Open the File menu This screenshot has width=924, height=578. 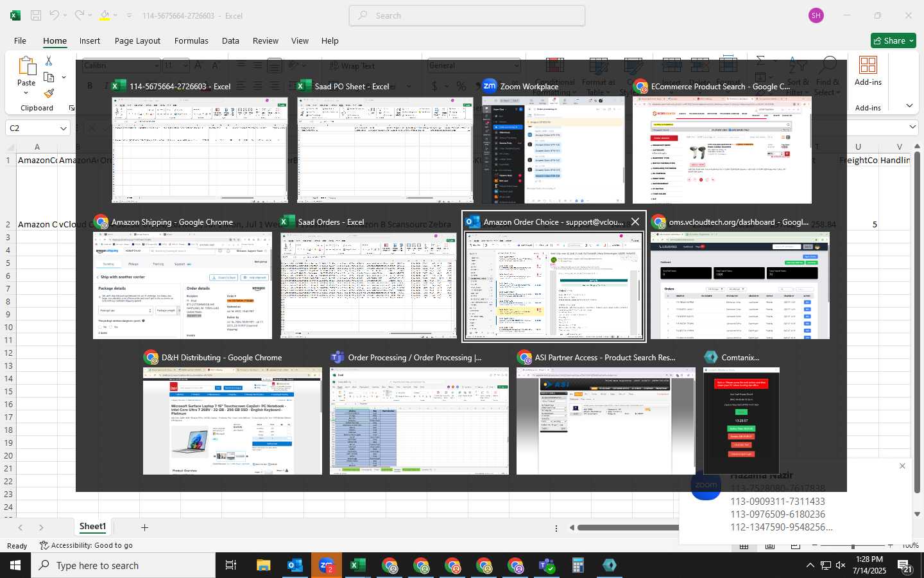[x=20, y=40]
